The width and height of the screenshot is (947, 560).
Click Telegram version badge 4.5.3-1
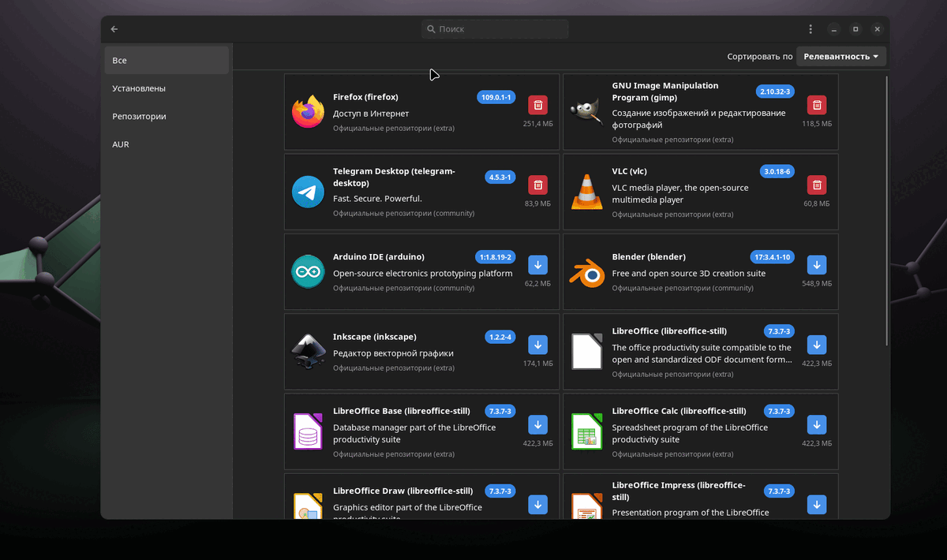tap(500, 177)
